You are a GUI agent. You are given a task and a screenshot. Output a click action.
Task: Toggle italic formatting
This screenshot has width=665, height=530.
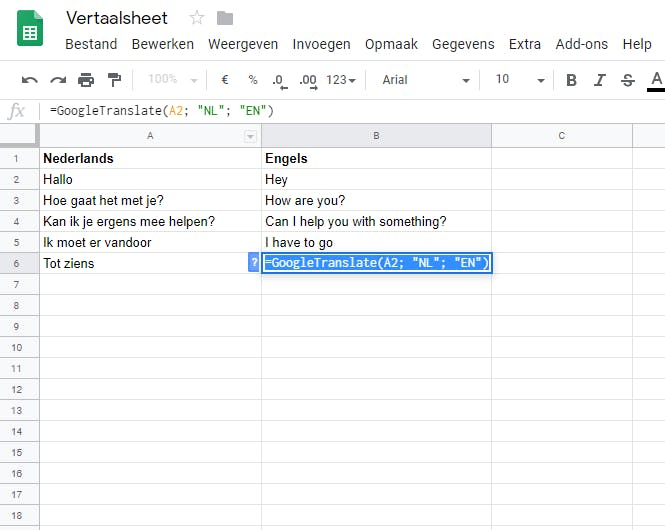tap(599, 80)
